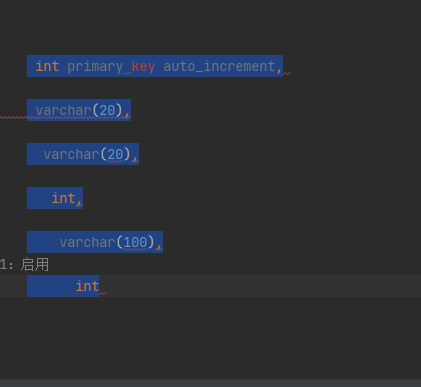Click the 'int,' type followed by a comma
This screenshot has width=421, height=387.
point(67,198)
